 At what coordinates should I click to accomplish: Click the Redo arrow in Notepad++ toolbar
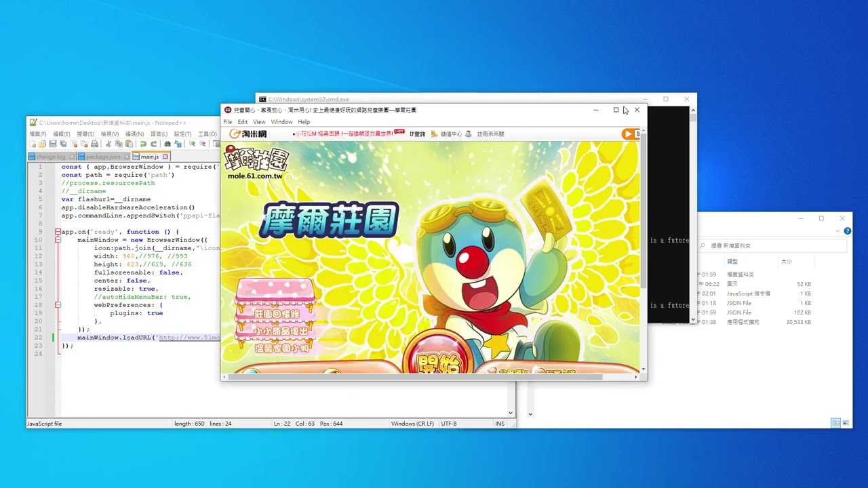(154, 144)
